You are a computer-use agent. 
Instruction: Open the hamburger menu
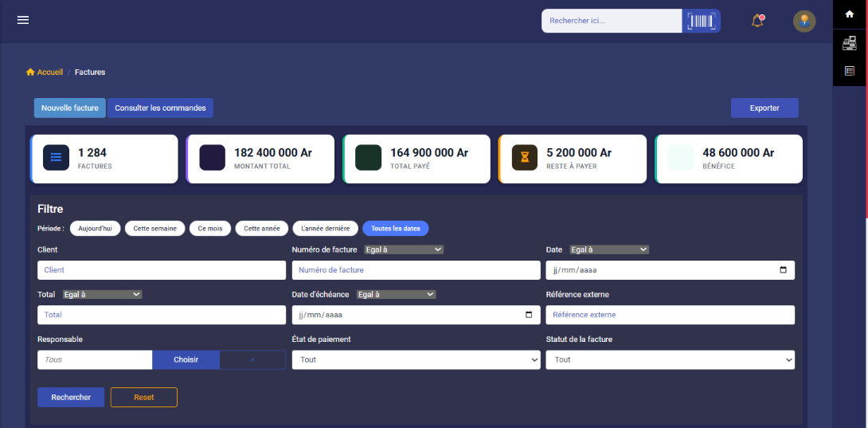click(23, 20)
